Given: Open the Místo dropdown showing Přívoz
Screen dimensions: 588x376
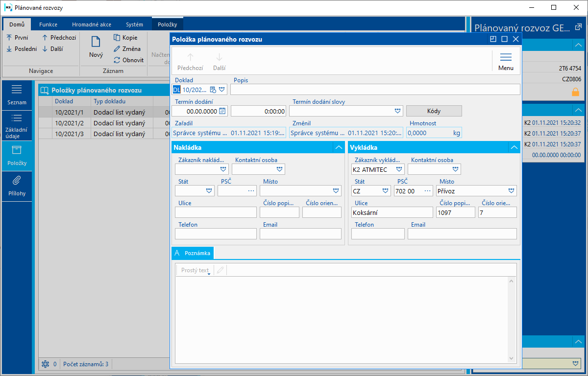Looking at the screenshot, I should (511, 191).
